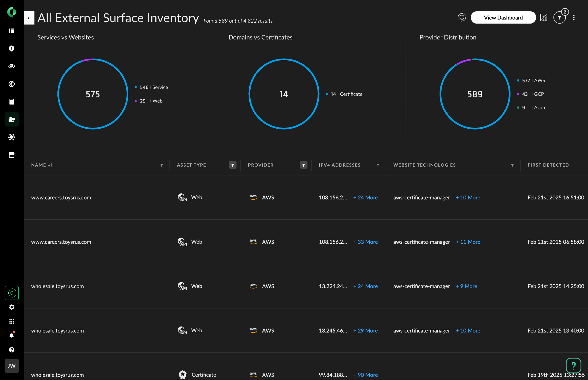Viewport: 588px width, 380px height.
Task: Click the refresh results icon near View Dashboard
Action: point(461,17)
